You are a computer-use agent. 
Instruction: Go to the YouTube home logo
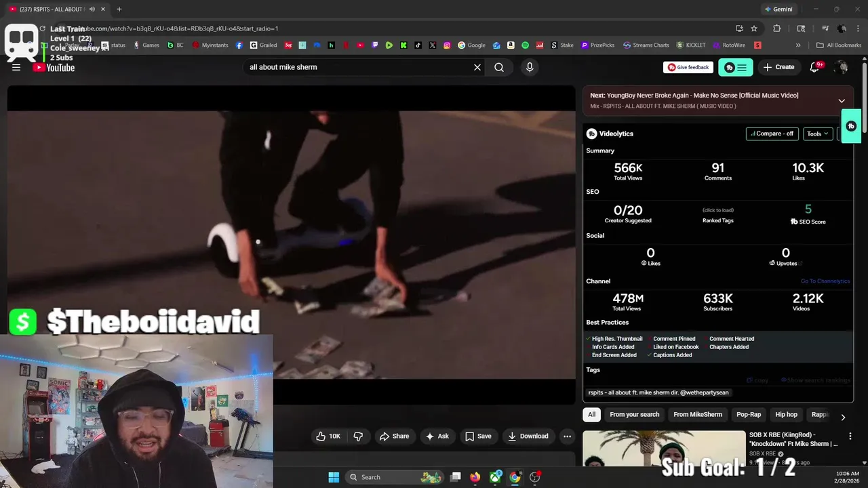point(54,67)
